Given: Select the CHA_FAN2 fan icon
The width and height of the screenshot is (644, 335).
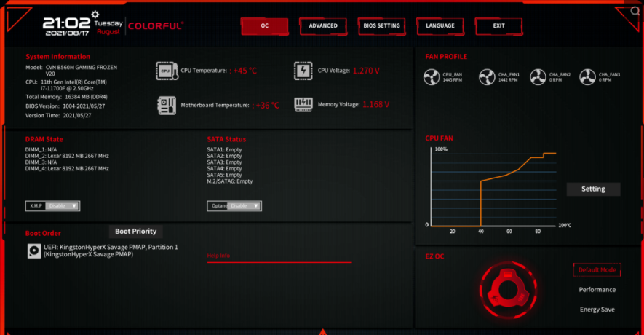Looking at the screenshot, I should [538, 76].
